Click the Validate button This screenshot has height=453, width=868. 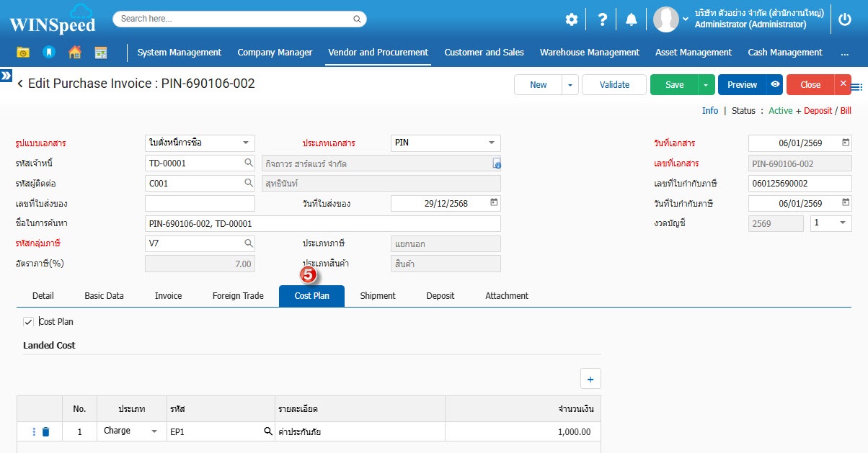[x=614, y=84]
